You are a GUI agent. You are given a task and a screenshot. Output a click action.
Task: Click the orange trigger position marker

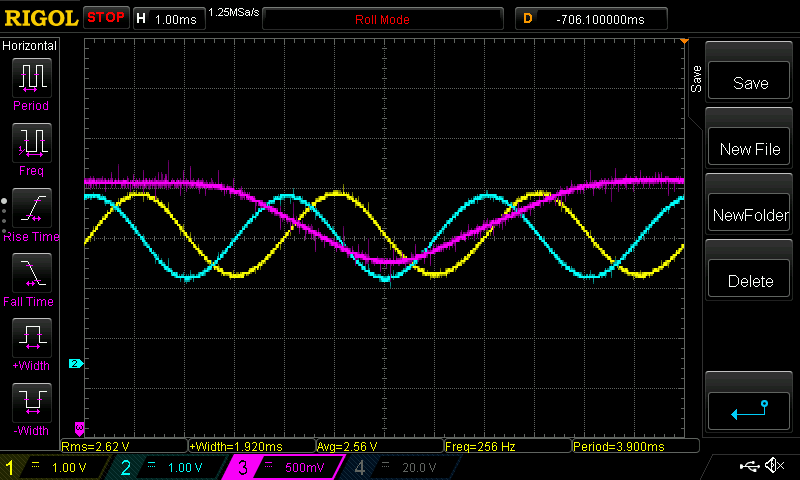(684, 41)
